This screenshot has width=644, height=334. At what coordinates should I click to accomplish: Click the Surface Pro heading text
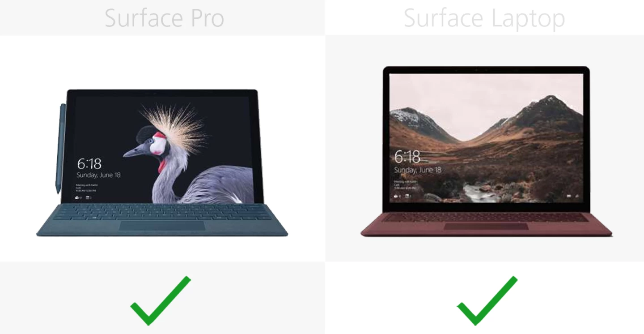164,18
